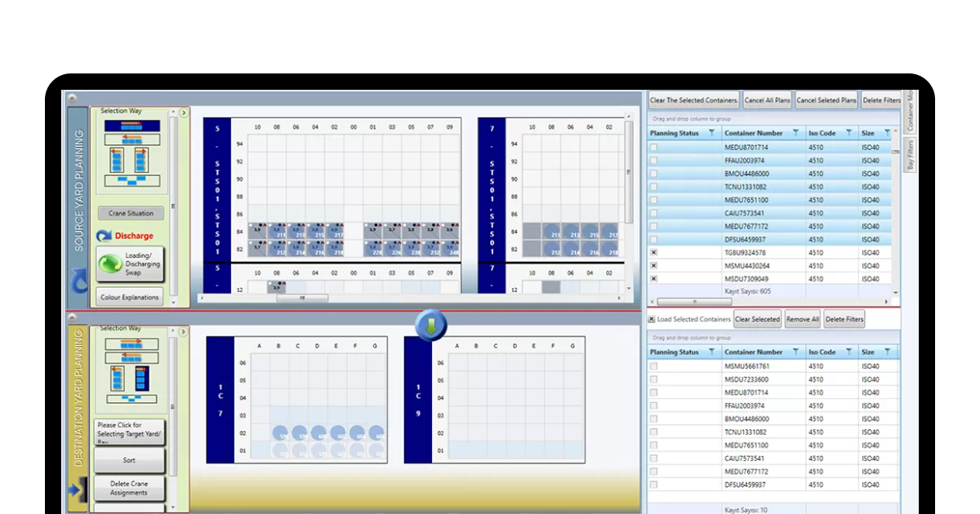
Task: Collapse Source Yard Planning section chevron
Action: (x=72, y=97)
